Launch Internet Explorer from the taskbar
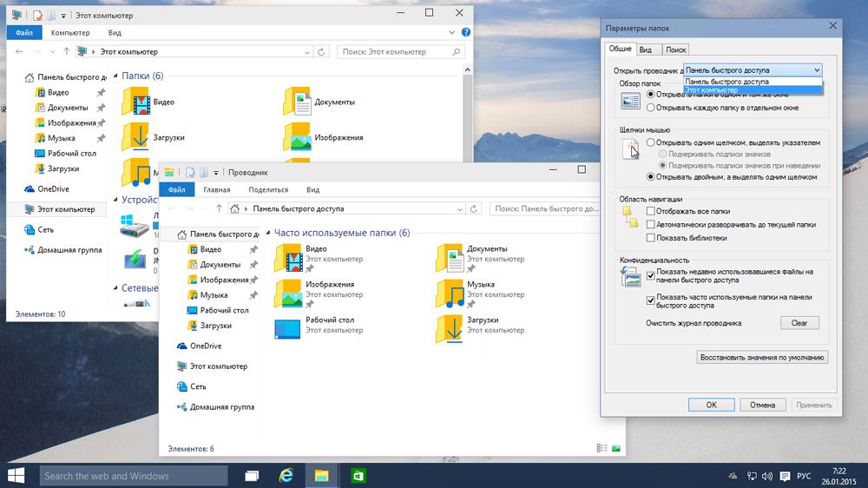Image resolution: width=868 pixels, height=488 pixels. coord(286,475)
